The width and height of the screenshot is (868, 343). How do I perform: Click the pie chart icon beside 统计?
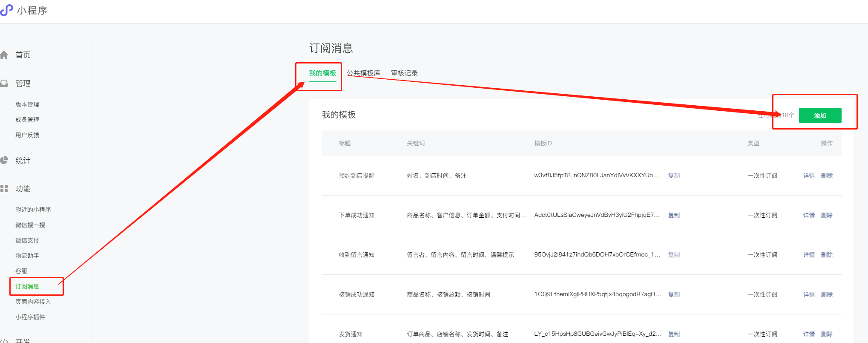[x=4, y=161]
